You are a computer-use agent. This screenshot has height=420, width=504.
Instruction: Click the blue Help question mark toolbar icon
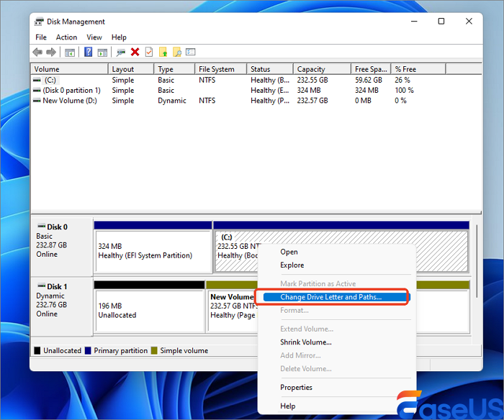click(89, 52)
